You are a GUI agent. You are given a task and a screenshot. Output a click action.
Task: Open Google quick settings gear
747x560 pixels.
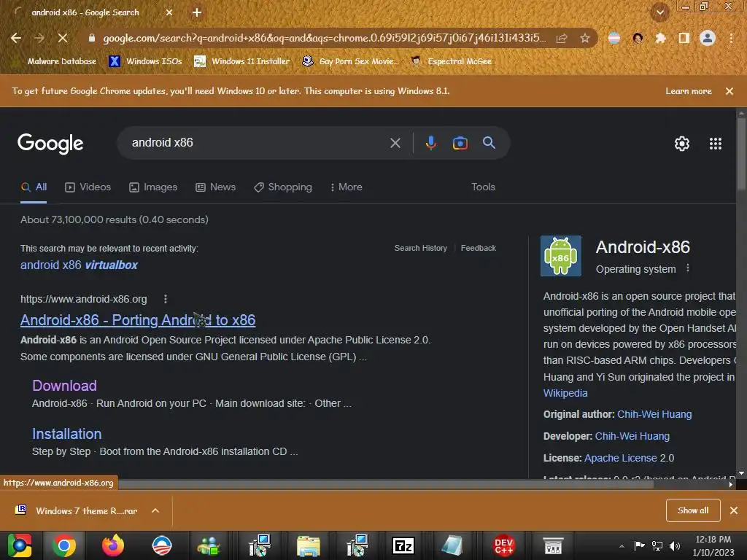pos(682,144)
